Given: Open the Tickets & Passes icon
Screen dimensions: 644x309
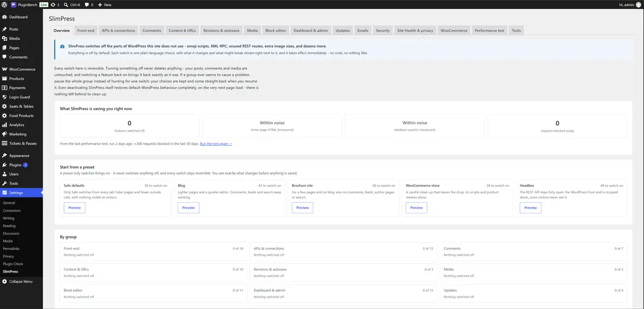Looking at the screenshot, I should 4,143.
